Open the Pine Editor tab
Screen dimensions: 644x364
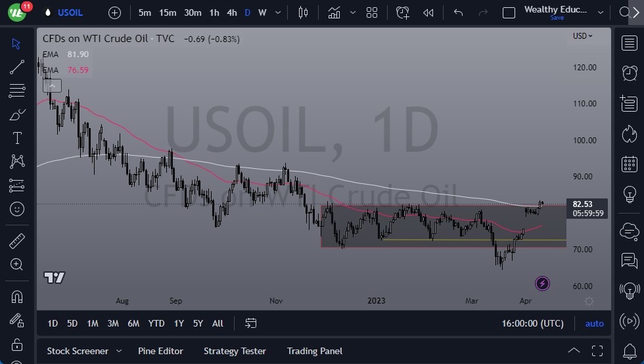tap(160, 351)
